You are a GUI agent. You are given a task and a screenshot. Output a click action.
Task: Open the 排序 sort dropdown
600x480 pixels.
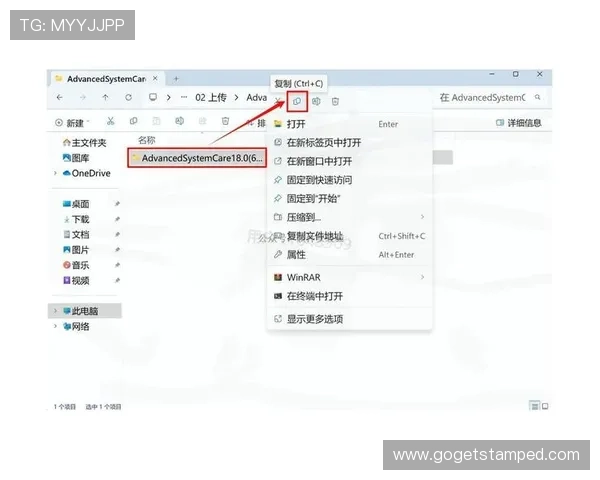[x=257, y=123]
